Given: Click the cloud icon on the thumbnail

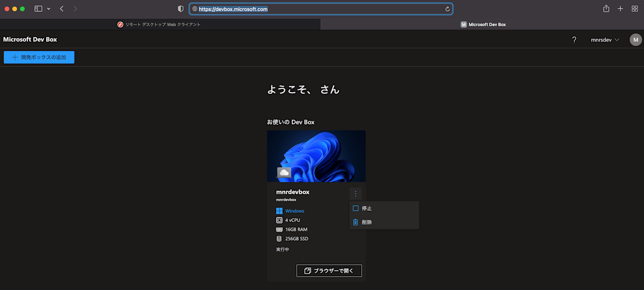Looking at the screenshot, I should 284,172.
